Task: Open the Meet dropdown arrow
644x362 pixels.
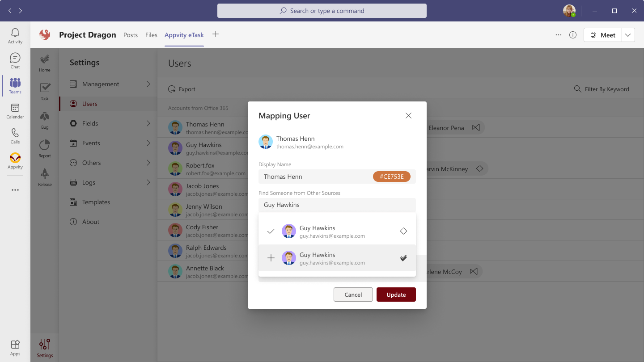Action: [628, 35]
